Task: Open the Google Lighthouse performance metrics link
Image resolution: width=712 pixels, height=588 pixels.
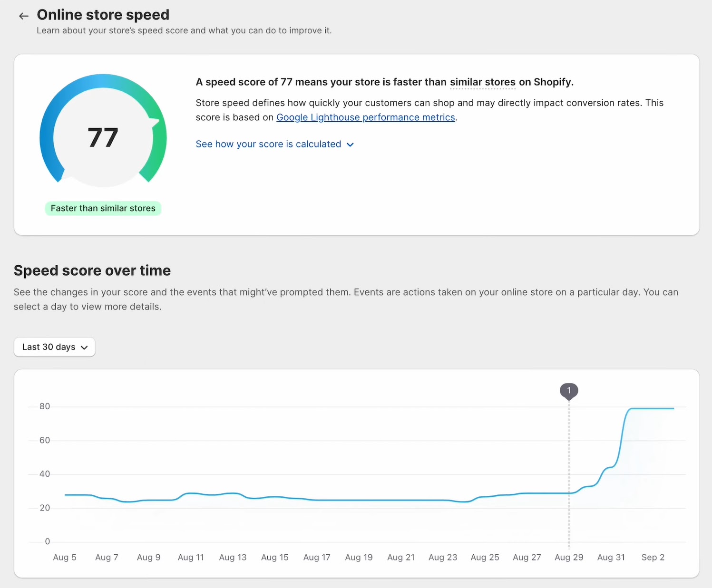Action: (365, 117)
